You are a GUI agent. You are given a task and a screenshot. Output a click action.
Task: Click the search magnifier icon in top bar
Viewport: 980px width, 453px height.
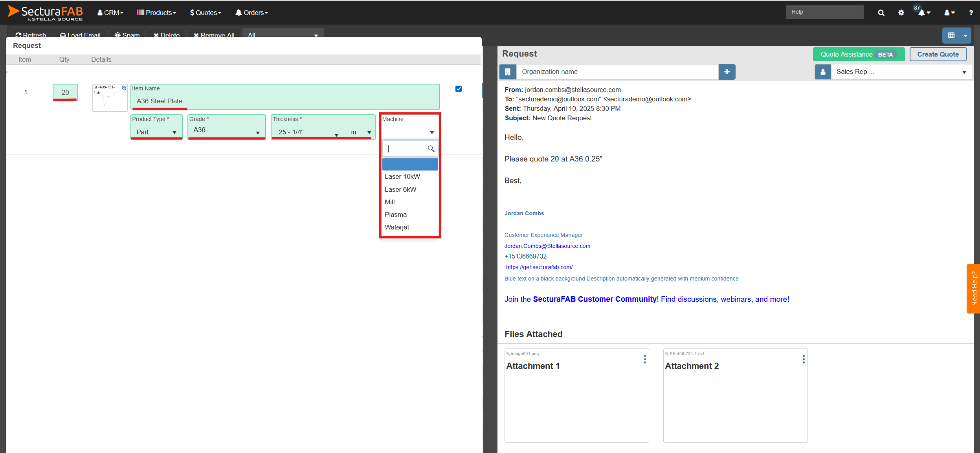[881, 13]
